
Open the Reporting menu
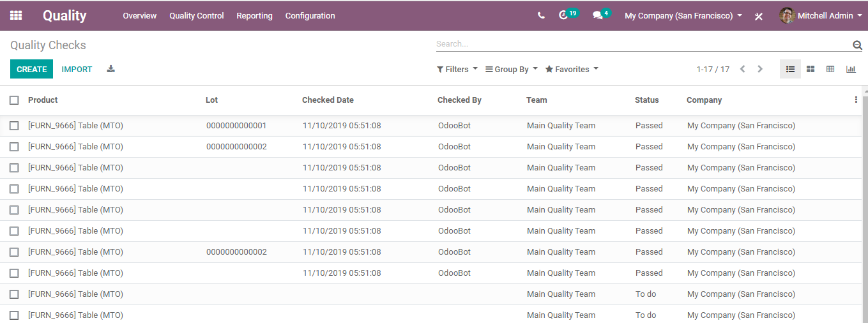tap(254, 16)
